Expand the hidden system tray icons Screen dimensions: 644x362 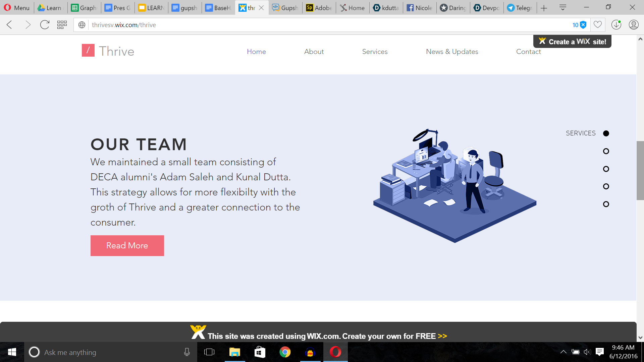tap(563, 352)
